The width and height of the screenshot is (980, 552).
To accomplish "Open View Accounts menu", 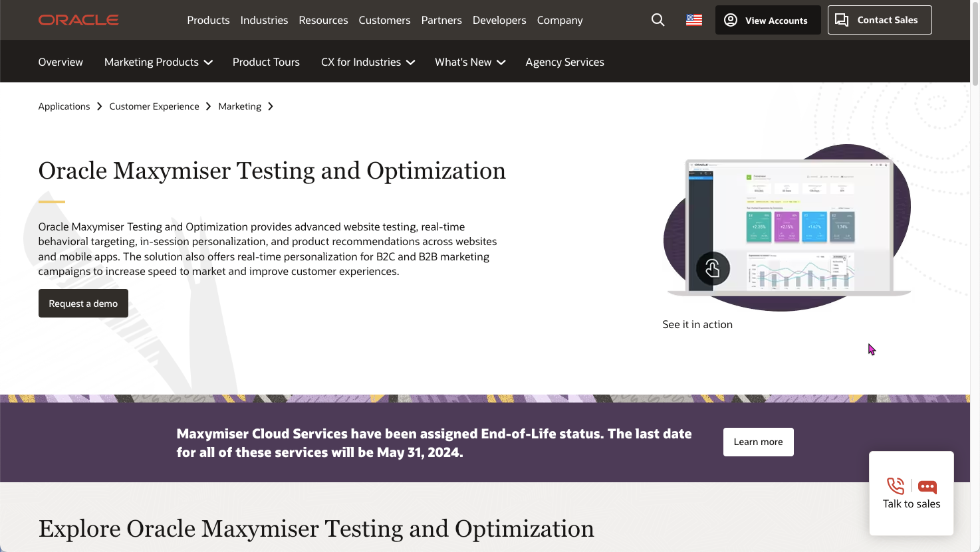I will tap(768, 20).
